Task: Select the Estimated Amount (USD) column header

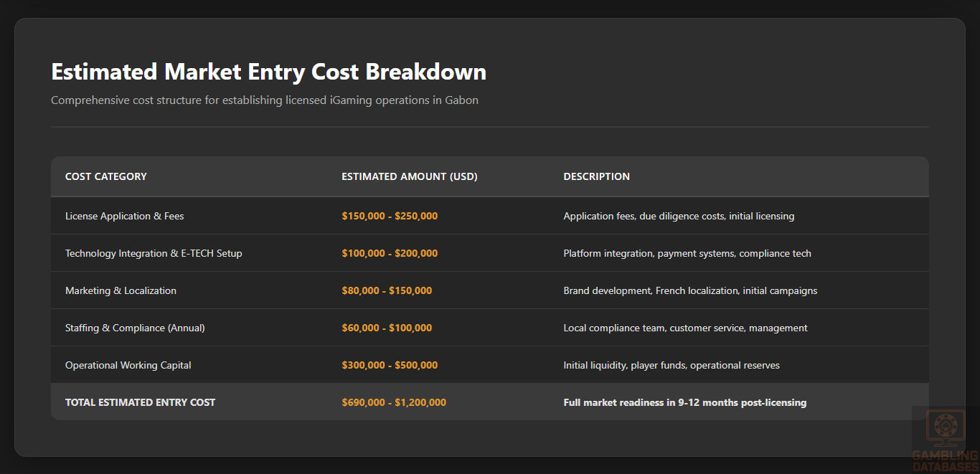Action: tap(409, 176)
